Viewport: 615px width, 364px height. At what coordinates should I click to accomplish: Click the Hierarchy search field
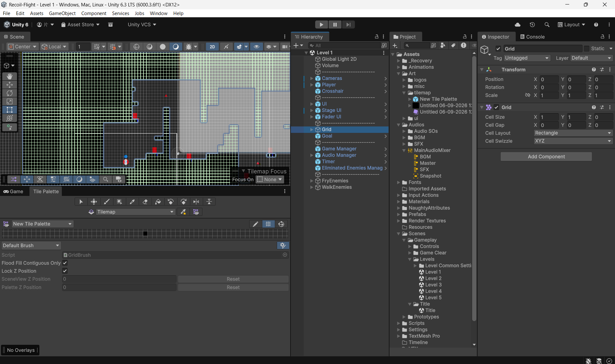pyautogui.click(x=344, y=45)
